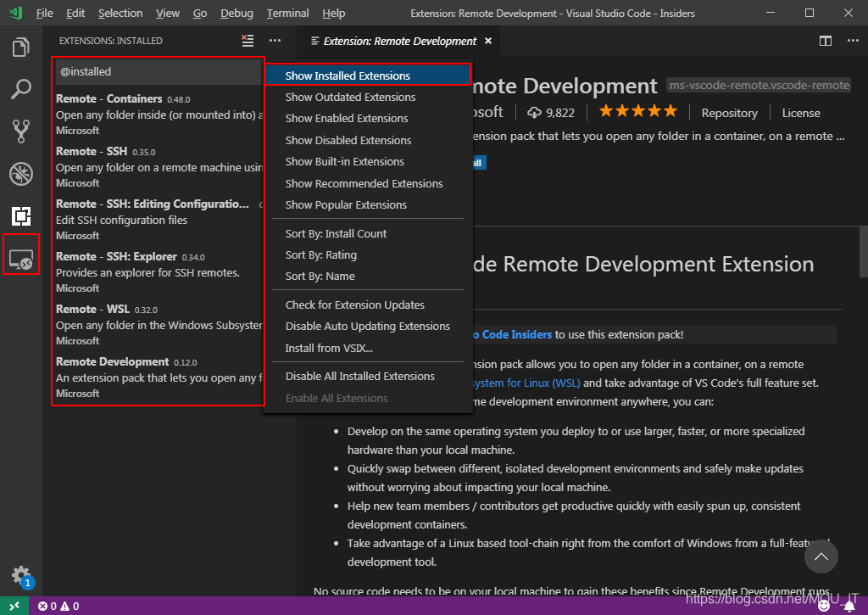The width and height of the screenshot is (868, 615).
Task: Select Show Enabled Extensions
Action: click(x=368, y=119)
